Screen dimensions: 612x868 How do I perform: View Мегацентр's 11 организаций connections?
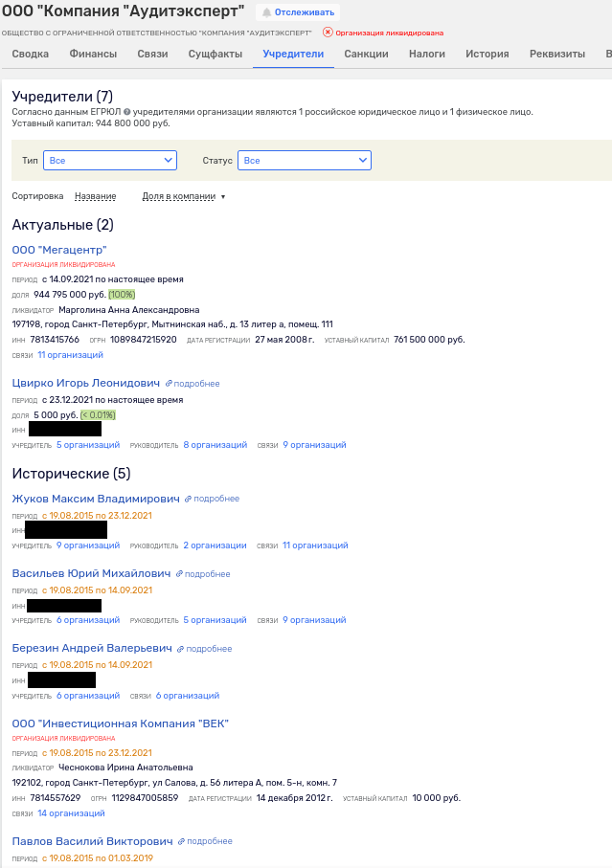pos(70,355)
